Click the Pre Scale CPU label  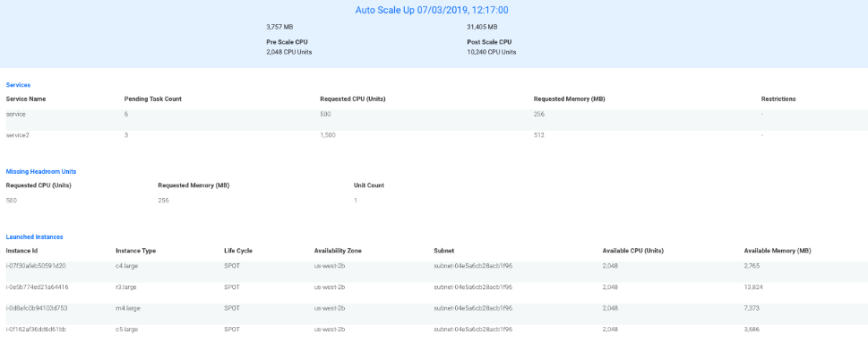click(287, 41)
